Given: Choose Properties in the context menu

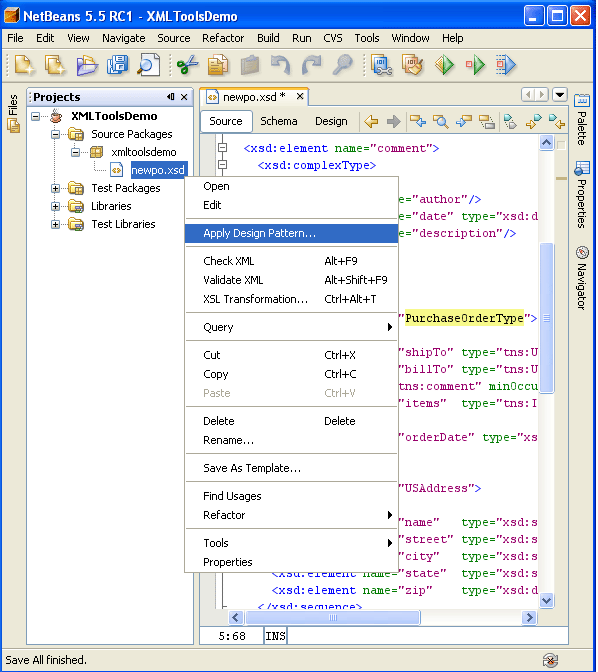Looking at the screenshot, I should (291, 562).
